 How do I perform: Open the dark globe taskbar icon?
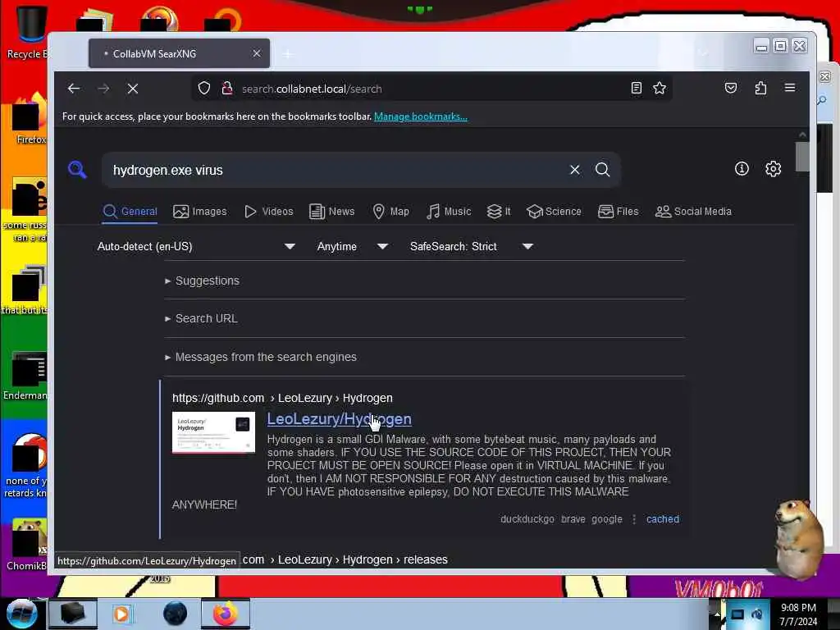(175, 614)
